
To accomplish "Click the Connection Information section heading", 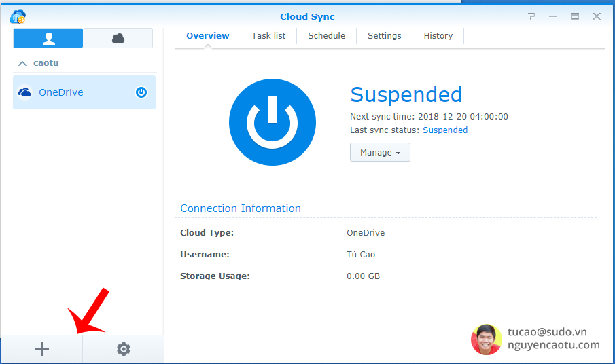I will (241, 208).
